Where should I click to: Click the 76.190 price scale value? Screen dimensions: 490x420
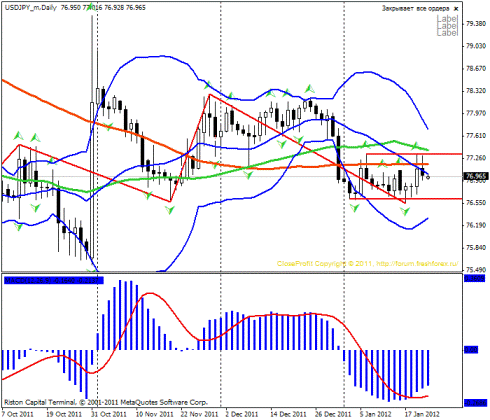(476, 225)
